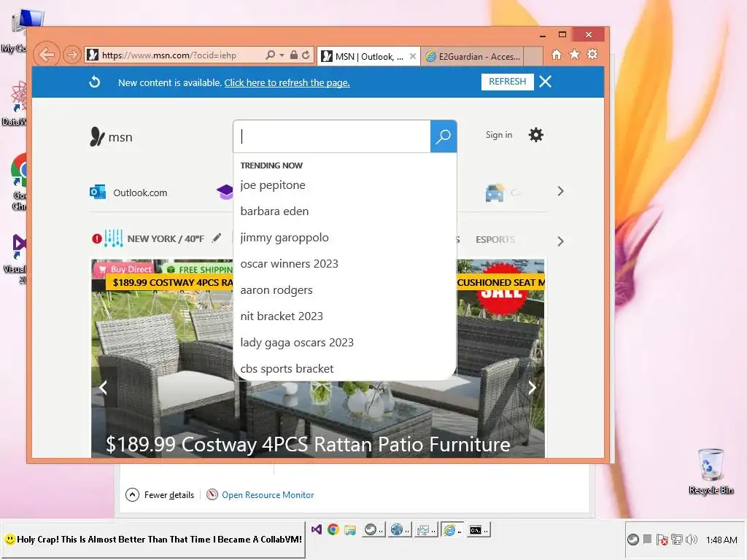This screenshot has width=747, height=560.
Task: Click the msn logo
Action: coord(111,136)
